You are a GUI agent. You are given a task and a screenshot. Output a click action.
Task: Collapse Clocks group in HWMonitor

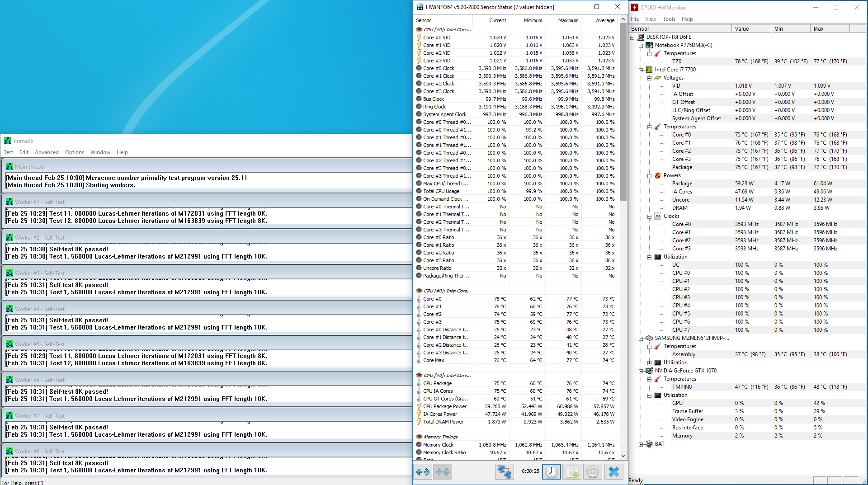pos(649,217)
